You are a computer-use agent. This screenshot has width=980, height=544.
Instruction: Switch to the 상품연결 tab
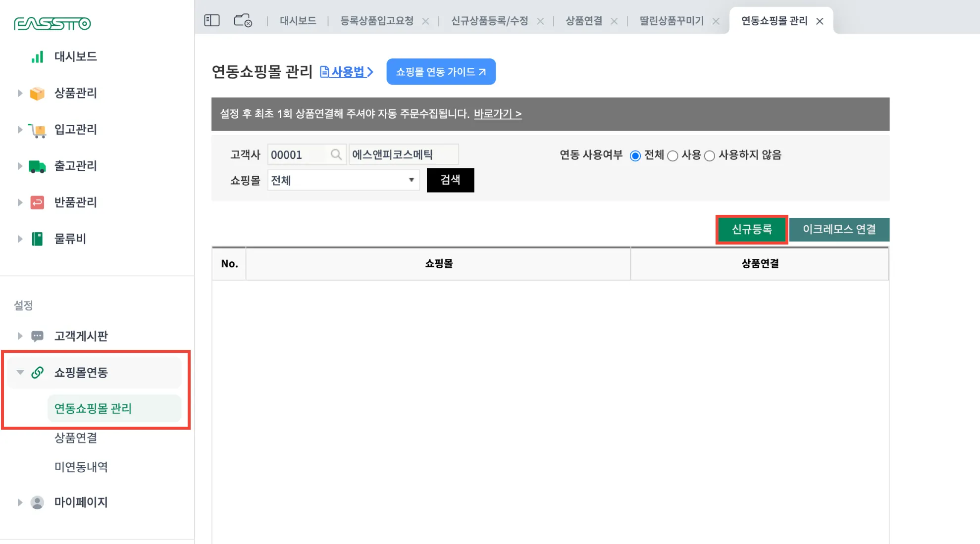[584, 21]
